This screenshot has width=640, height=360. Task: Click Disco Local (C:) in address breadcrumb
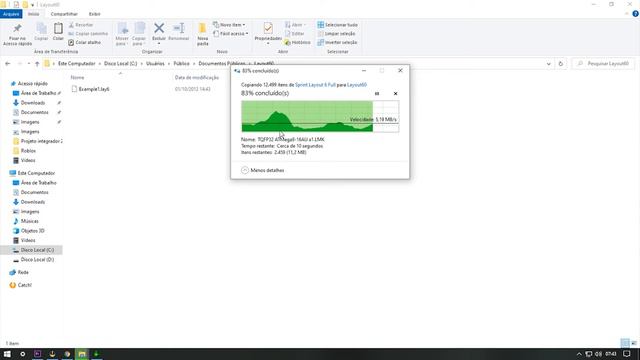pos(120,64)
